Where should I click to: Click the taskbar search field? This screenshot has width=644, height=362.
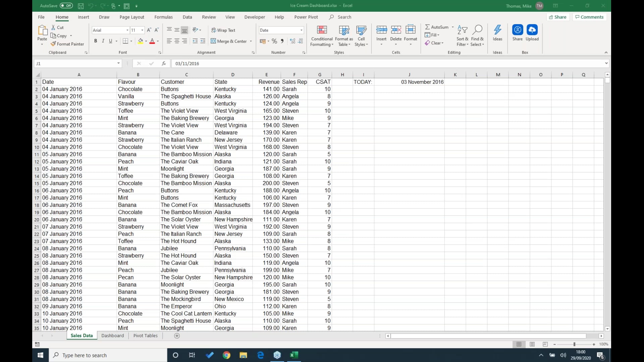point(107,355)
